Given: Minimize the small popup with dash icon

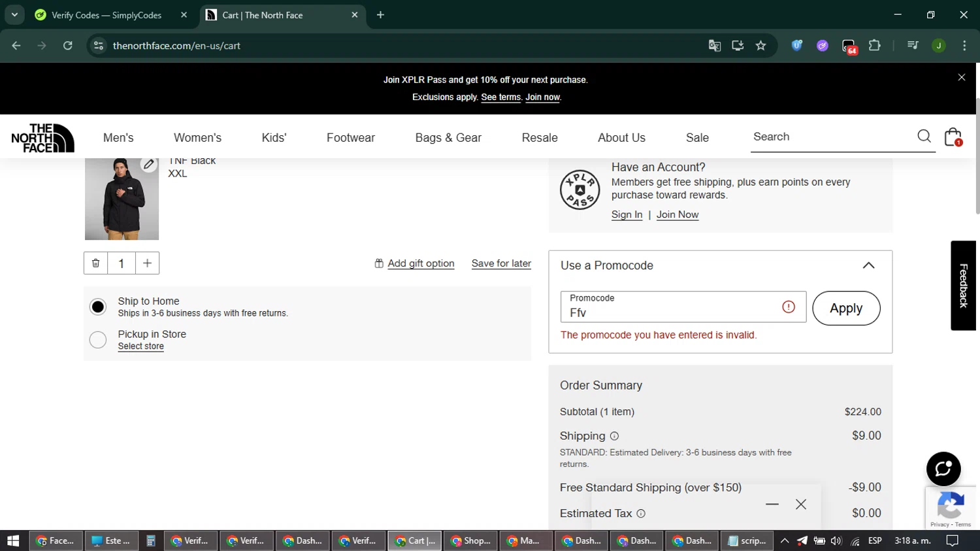Looking at the screenshot, I should tap(772, 505).
